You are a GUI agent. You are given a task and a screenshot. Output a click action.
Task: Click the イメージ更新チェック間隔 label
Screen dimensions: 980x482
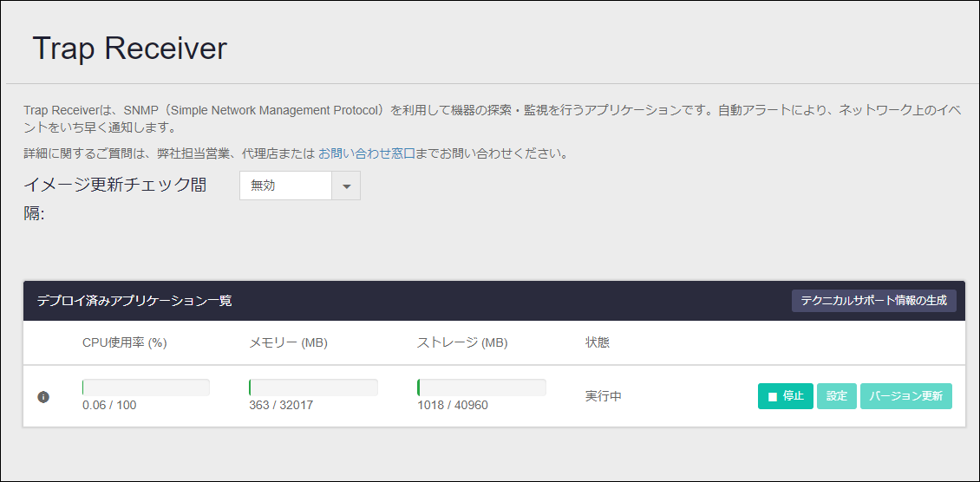(x=115, y=199)
